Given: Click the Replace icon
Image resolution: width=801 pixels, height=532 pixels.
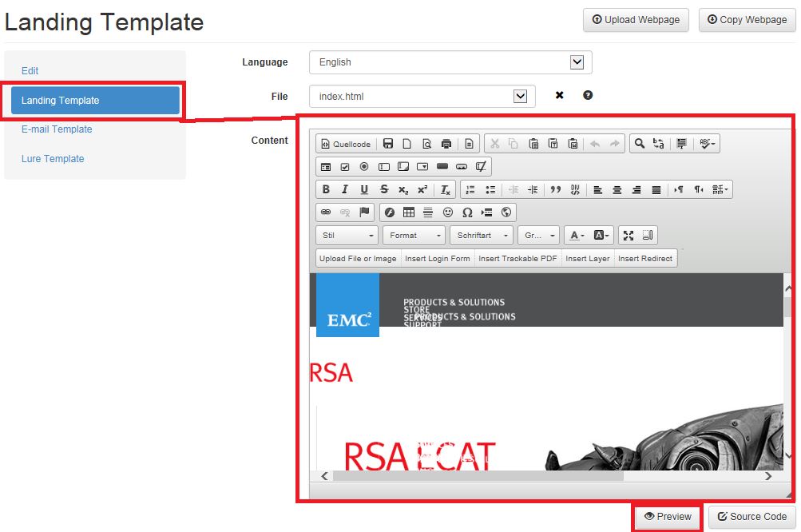Looking at the screenshot, I should tap(659, 144).
